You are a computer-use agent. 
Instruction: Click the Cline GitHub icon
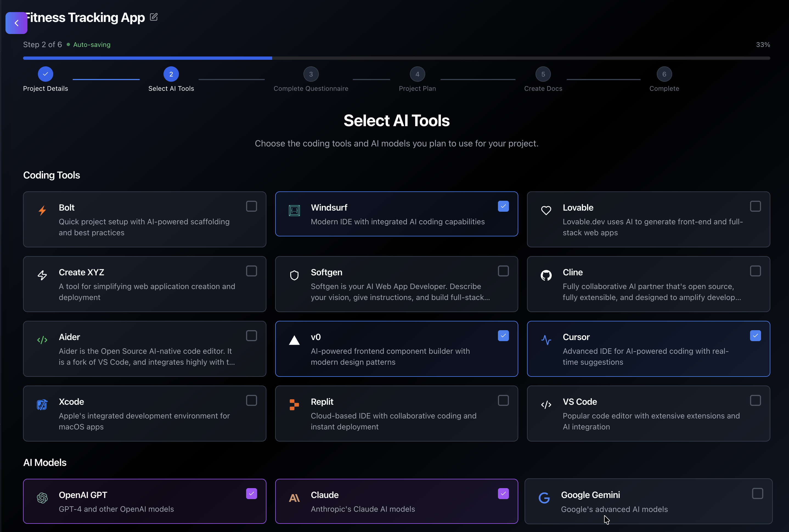click(x=546, y=275)
